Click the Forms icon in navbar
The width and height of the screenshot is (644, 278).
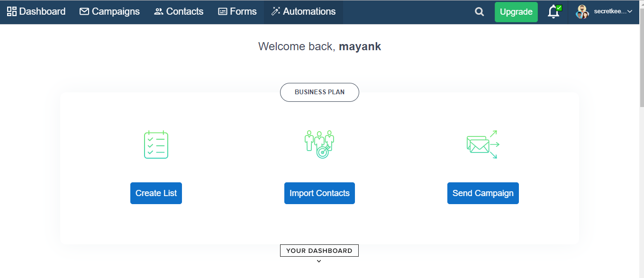[223, 11]
